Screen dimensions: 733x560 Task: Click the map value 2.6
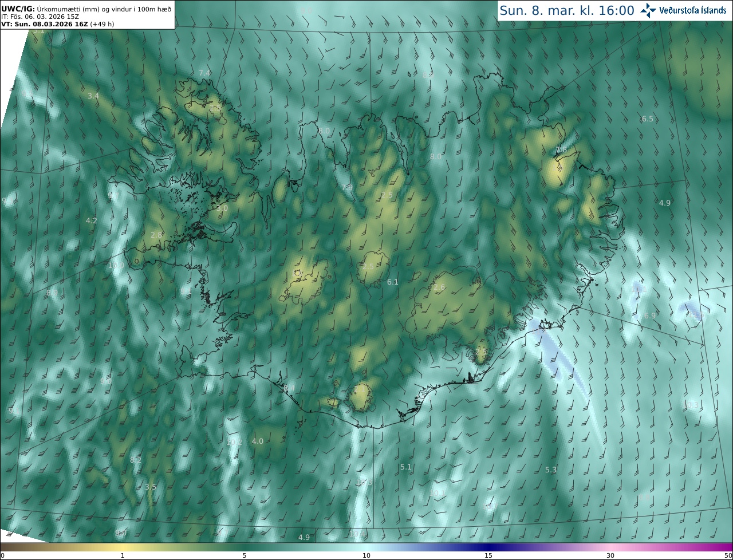tap(439, 287)
